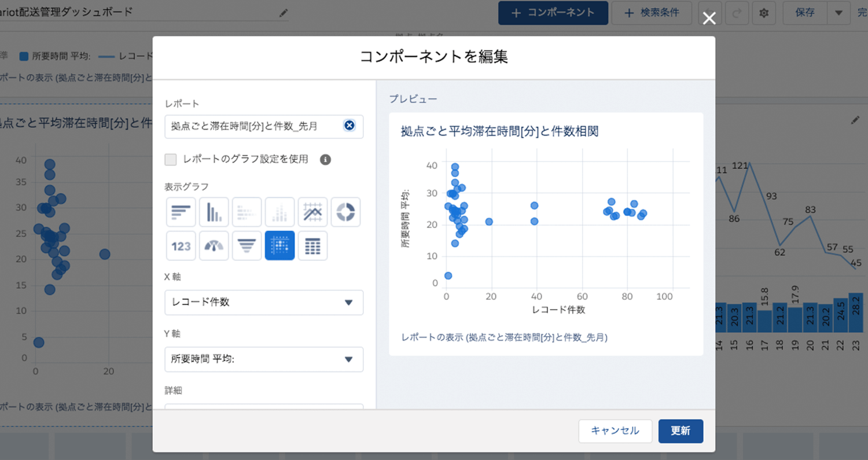Click preview title 拠点ごと平均滞在時間[分]と件数相関
Image resolution: width=868 pixels, height=460 pixels.
[499, 131]
